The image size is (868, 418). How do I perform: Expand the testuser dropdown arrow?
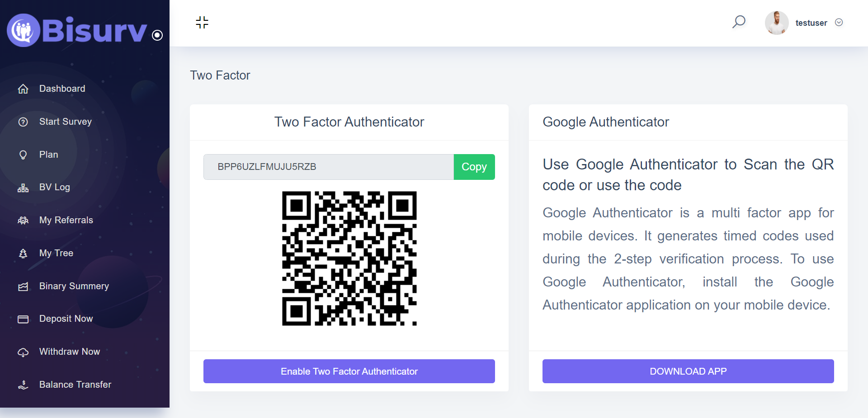pyautogui.click(x=839, y=23)
